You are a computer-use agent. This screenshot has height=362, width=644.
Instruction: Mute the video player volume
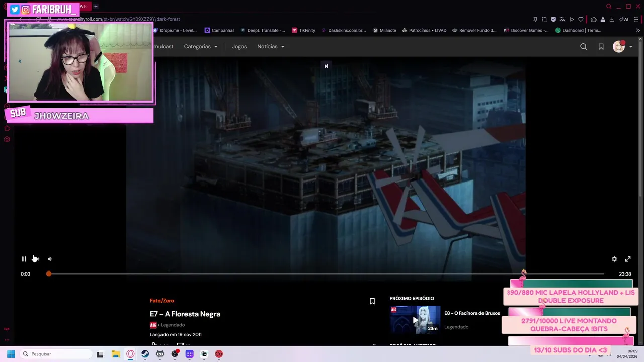(x=50, y=259)
